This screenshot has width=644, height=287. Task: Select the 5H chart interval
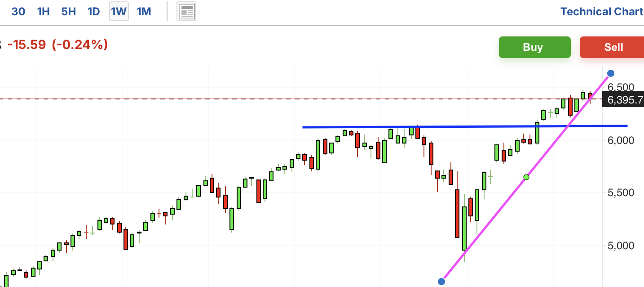pos(68,12)
